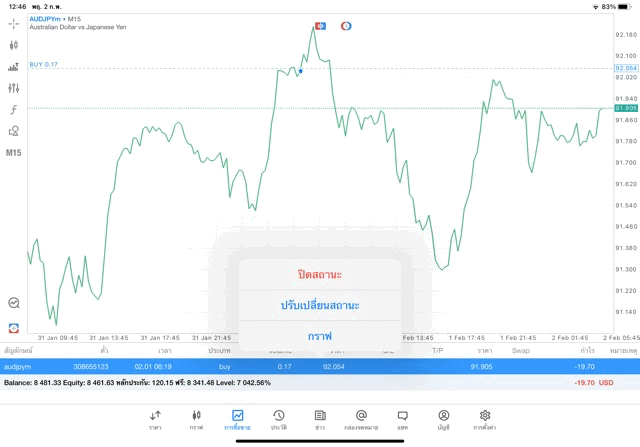This screenshot has width=640, height=447.
Task: Choose ปรับเปลี่ยนสถานะ (modify position) in popup
Action: click(320, 305)
